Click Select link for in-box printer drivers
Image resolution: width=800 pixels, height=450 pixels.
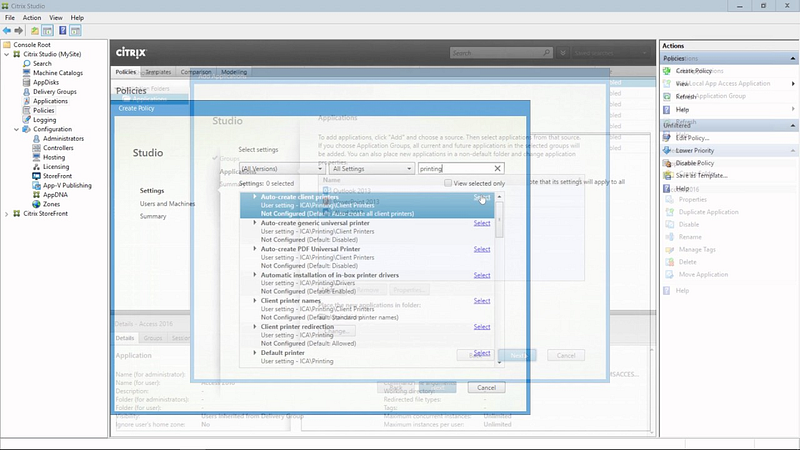[x=482, y=275]
